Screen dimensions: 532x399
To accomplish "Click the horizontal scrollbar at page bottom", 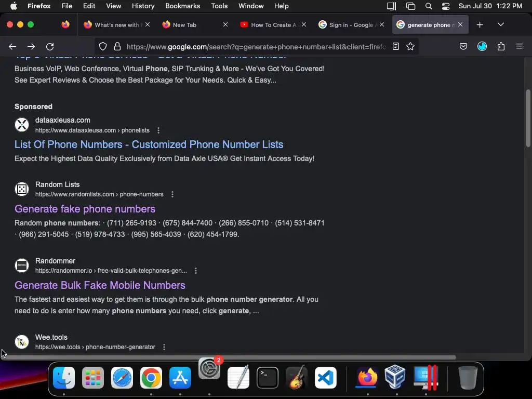I will (228, 357).
